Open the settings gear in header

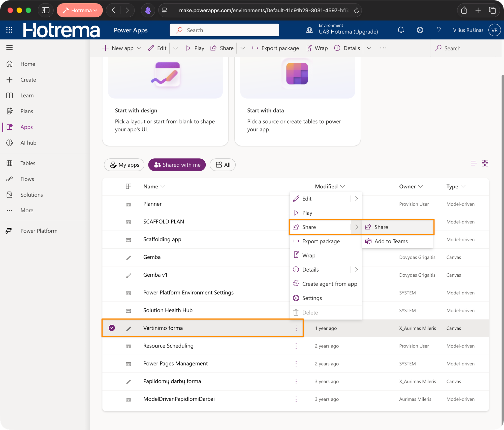[x=420, y=30]
